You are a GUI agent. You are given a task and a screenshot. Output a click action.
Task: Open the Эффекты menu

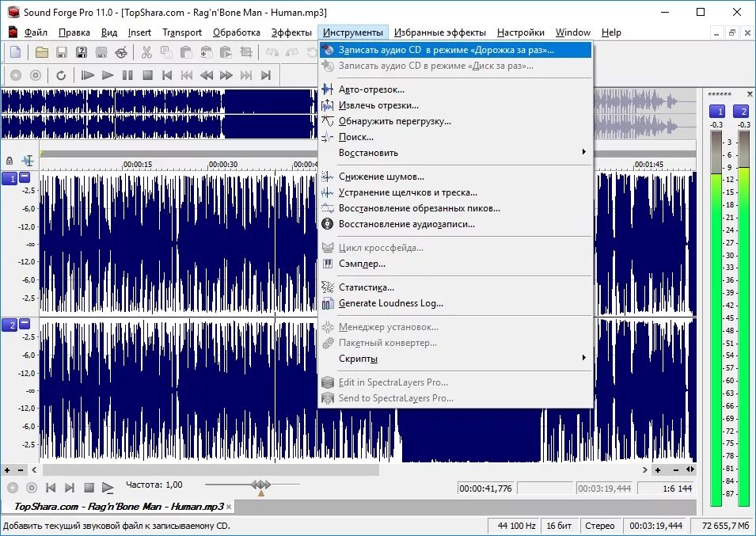tap(291, 32)
